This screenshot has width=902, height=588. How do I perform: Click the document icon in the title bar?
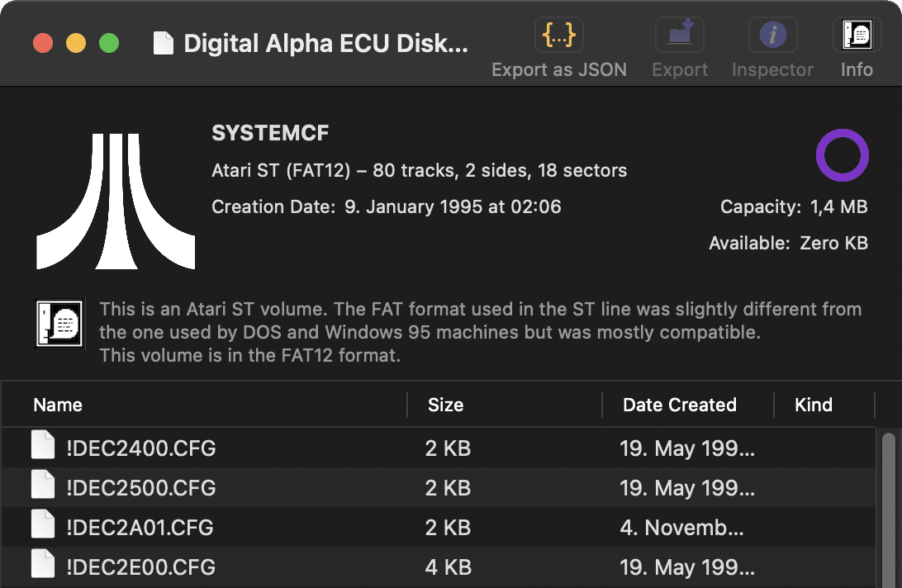click(x=164, y=43)
